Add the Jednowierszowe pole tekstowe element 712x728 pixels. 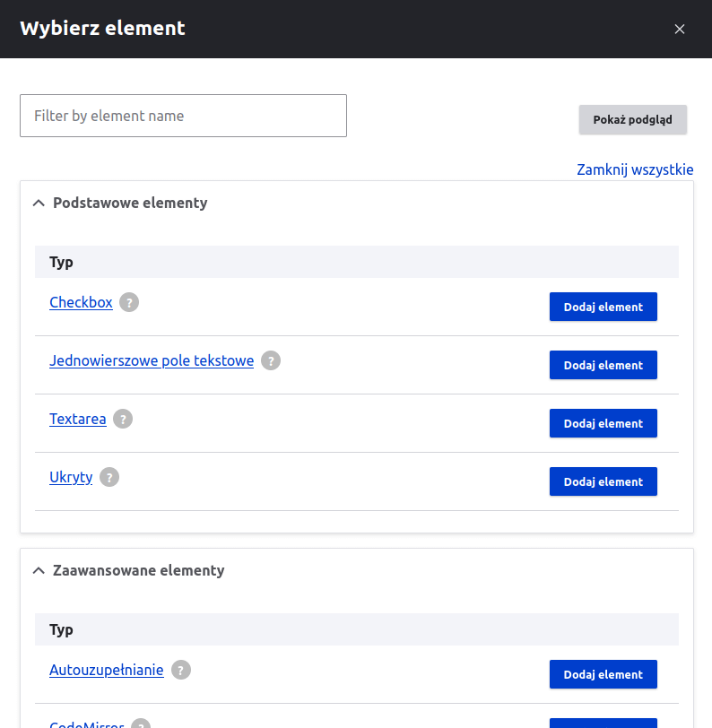click(x=603, y=365)
